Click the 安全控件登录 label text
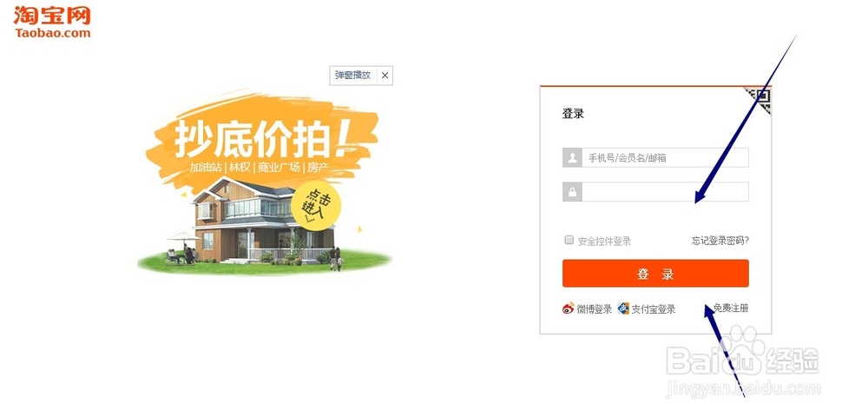The height and width of the screenshot is (418, 868). pos(604,242)
